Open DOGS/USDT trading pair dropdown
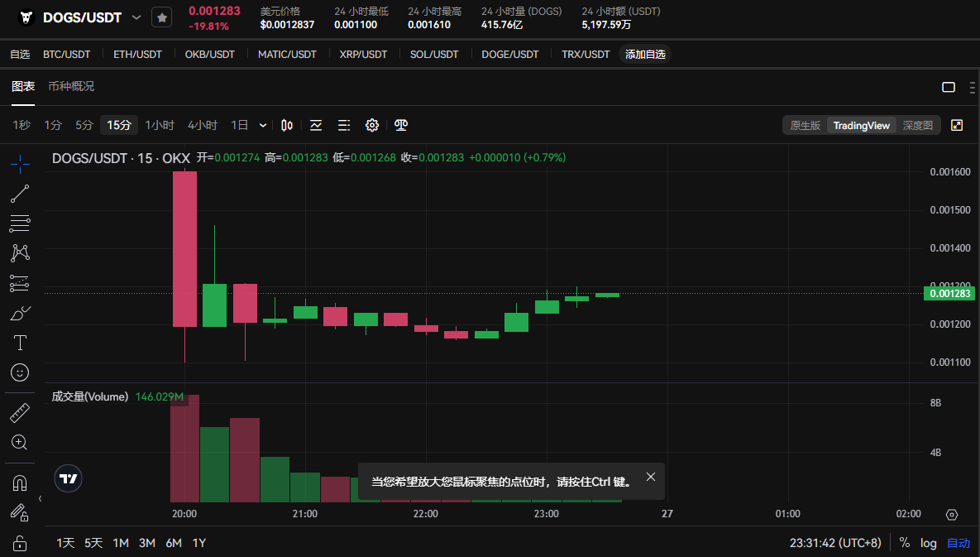This screenshot has height=557, width=980. pyautogui.click(x=136, y=17)
